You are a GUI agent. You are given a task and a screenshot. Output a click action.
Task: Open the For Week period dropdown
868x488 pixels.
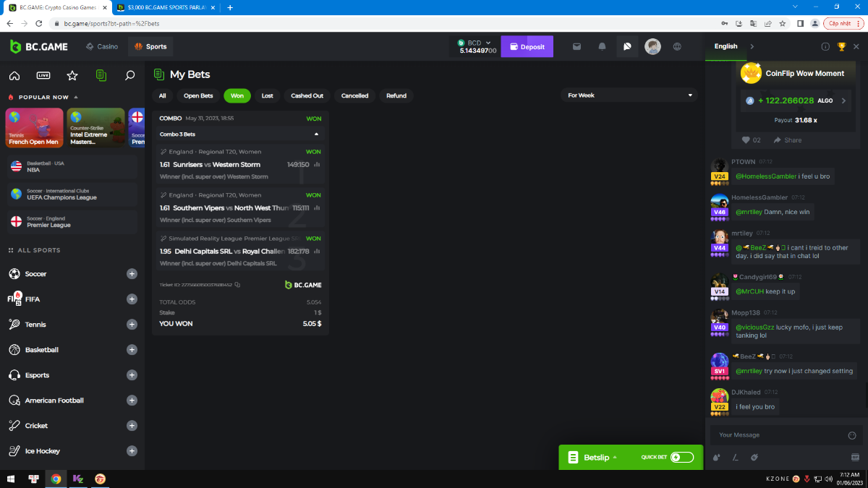pyautogui.click(x=629, y=95)
